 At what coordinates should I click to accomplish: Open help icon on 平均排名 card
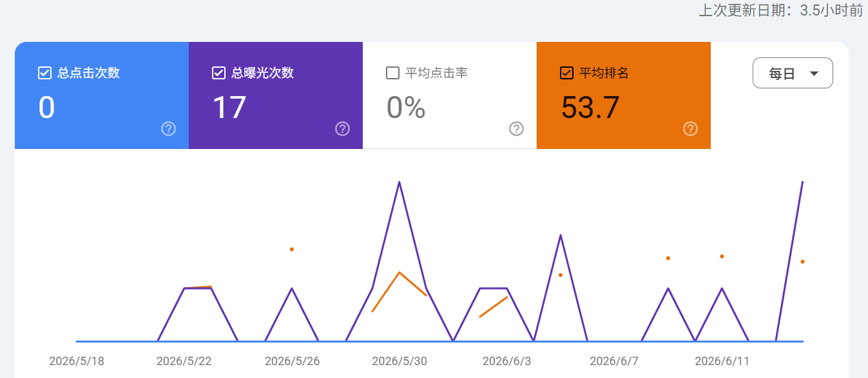click(x=690, y=129)
